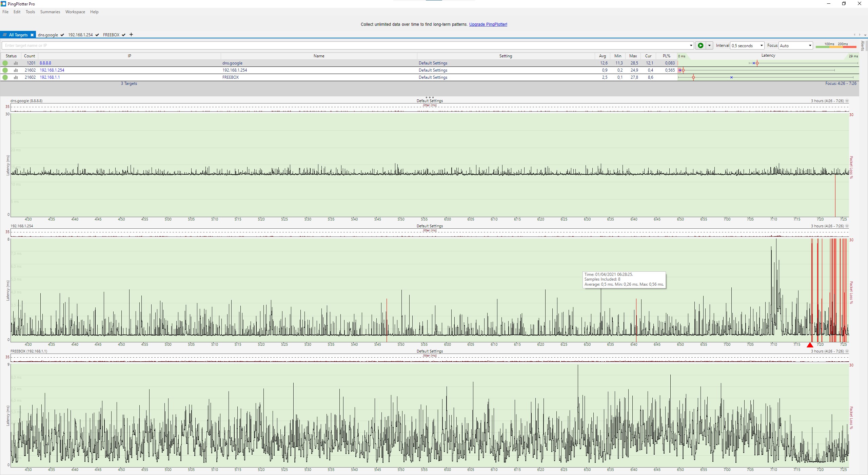This screenshot has width=868, height=475.
Task: Click the three-dot splitter handle above the graphs
Action: pyautogui.click(x=429, y=97)
